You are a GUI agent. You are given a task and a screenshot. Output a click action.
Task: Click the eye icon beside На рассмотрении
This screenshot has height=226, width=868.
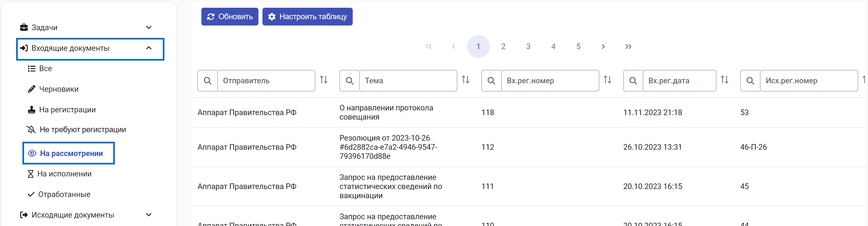pos(32,153)
